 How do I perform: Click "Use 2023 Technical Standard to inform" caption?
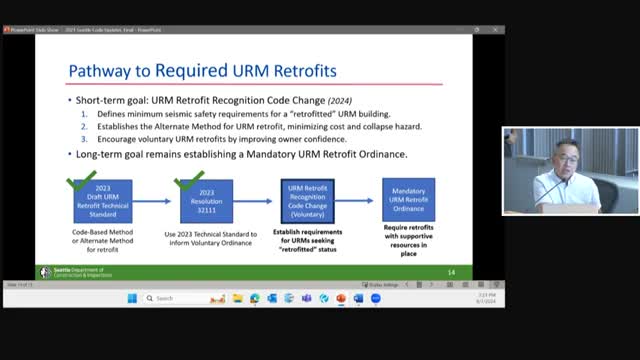click(x=211, y=238)
